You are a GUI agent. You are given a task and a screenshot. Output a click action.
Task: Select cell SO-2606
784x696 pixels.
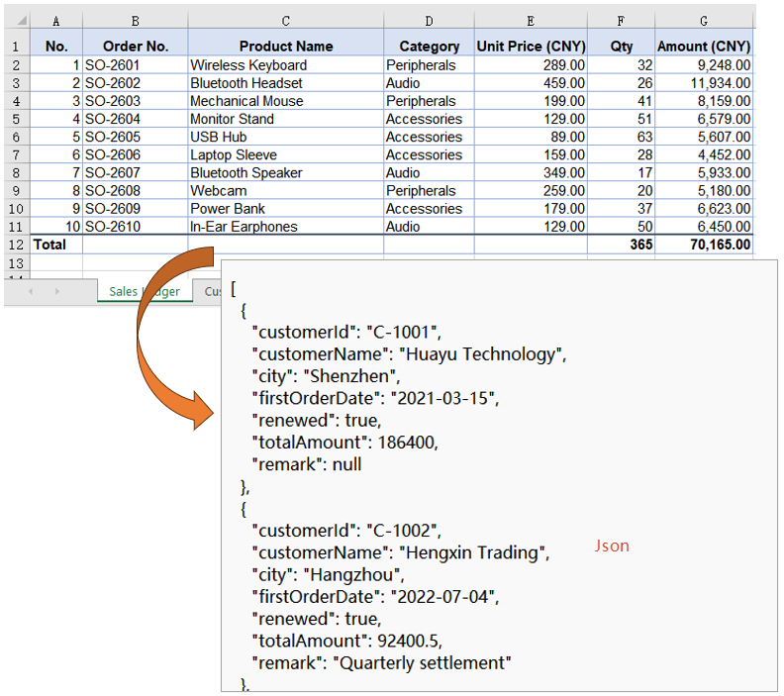pos(135,155)
